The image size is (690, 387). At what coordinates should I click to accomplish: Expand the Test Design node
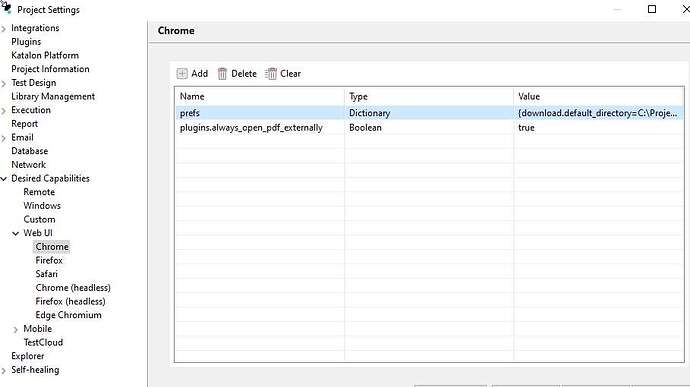pyautogui.click(x=4, y=84)
